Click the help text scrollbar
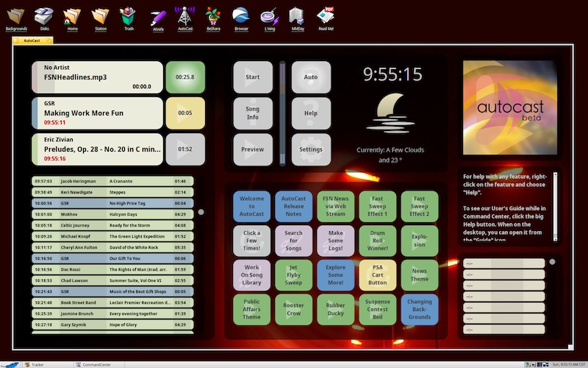This screenshot has height=368, width=588. pos(556,207)
